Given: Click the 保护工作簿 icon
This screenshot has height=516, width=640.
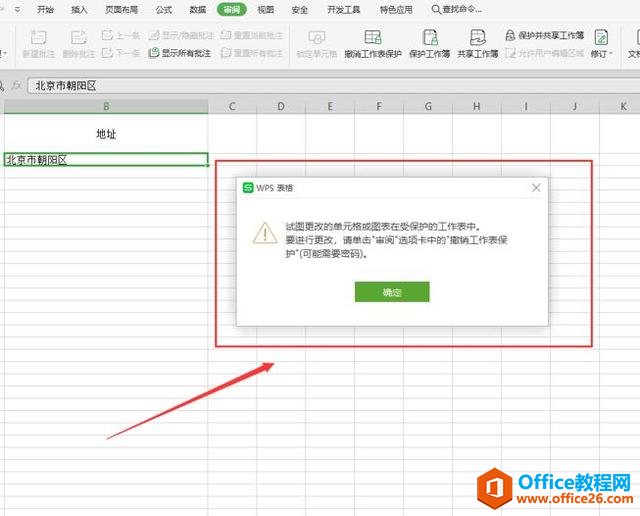Looking at the screenshot, I should 430,38.
